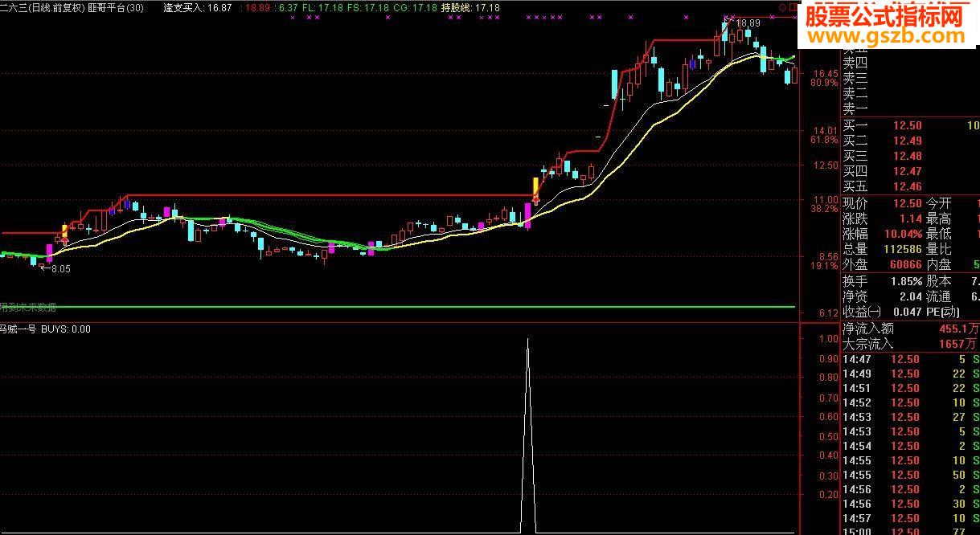Click the 现价 12.50 current price field
980x535 pixels.
[882, 203]
